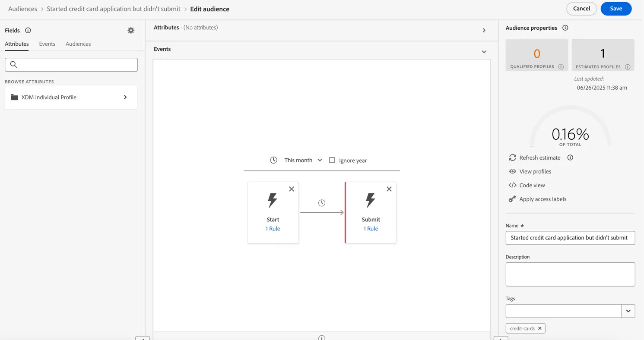Click the Audience properties info icon
The width and height of the screenshot is (644, 340).
click(x=565, y=28)
